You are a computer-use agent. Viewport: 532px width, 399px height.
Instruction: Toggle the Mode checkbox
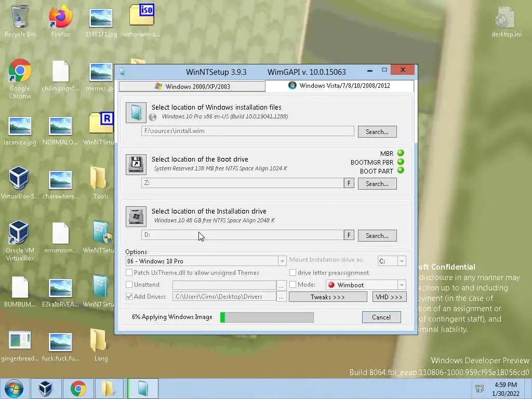[x=292, y=285]
